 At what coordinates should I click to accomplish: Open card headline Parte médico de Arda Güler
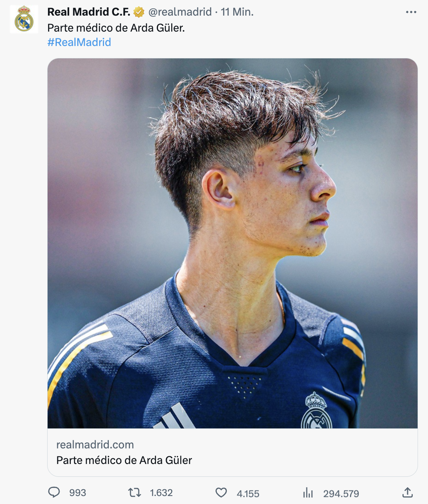124,460
